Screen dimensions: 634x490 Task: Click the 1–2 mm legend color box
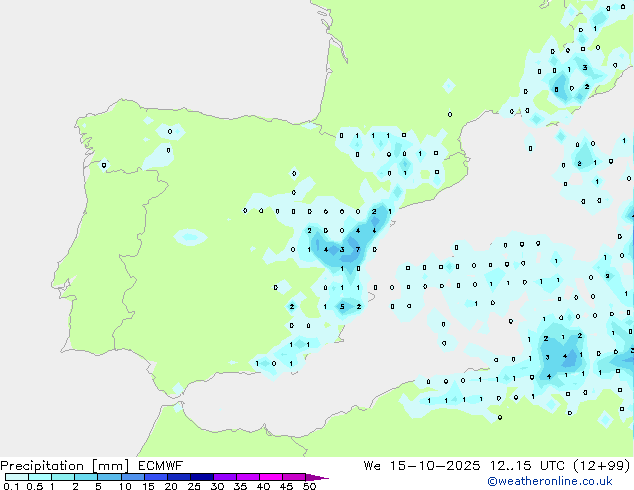[63, 477]
